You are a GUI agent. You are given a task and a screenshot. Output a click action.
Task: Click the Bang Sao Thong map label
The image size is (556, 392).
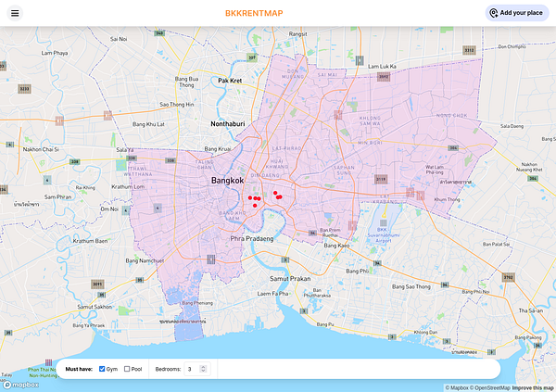pos(411,286)
